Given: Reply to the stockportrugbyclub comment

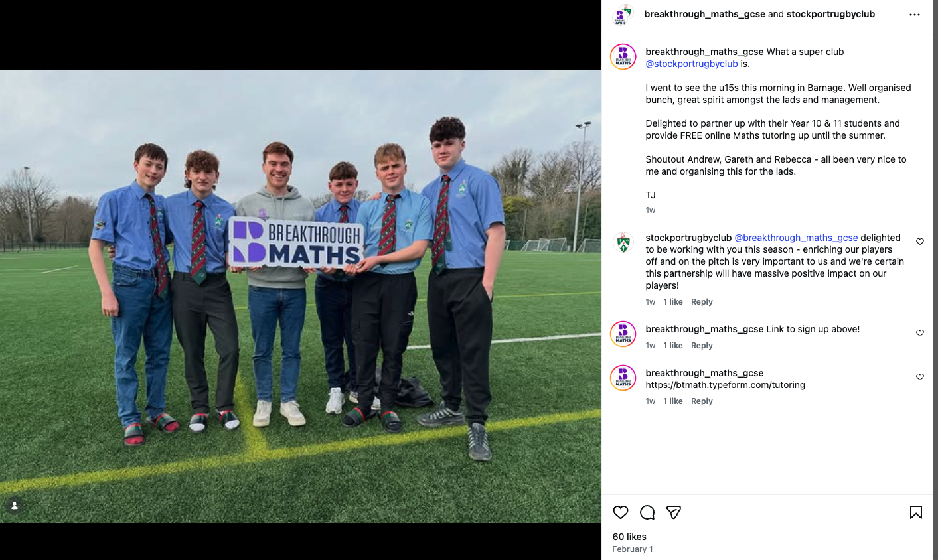Looking at the screenshot, I should [702, 302].
